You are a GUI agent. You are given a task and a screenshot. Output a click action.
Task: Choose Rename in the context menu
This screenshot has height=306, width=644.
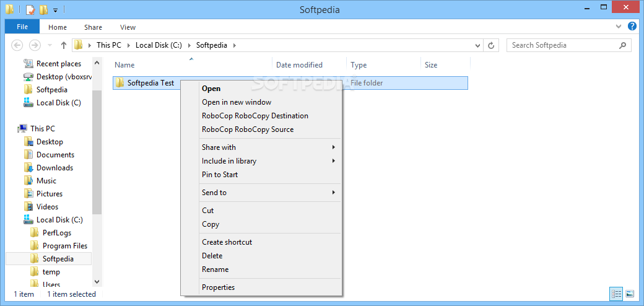click(215, 269)
